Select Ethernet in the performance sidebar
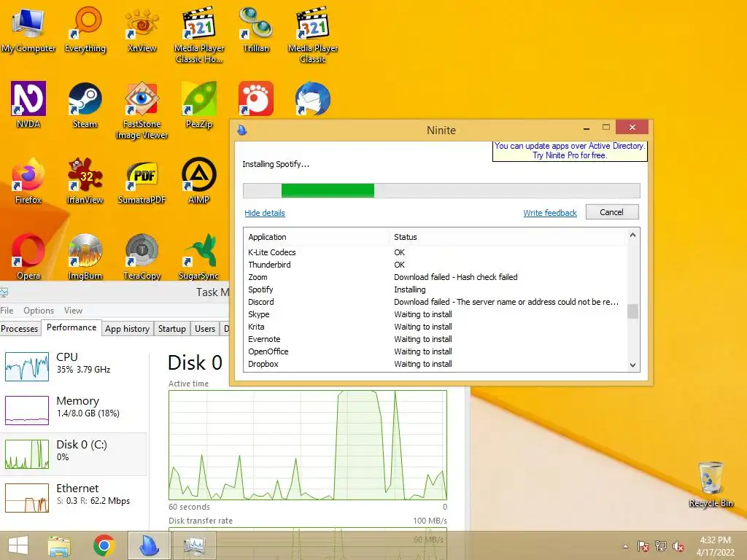The height and width of the screenshot is (560, 747). click(x=74, y=498)
